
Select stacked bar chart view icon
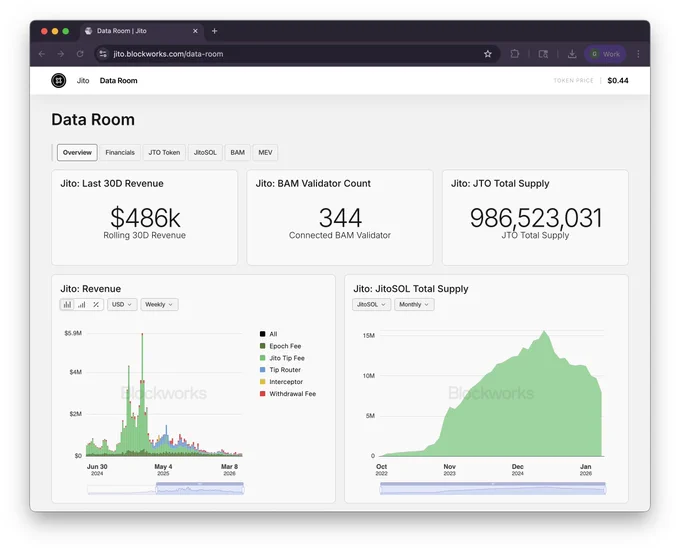click(x=67, y=304)
